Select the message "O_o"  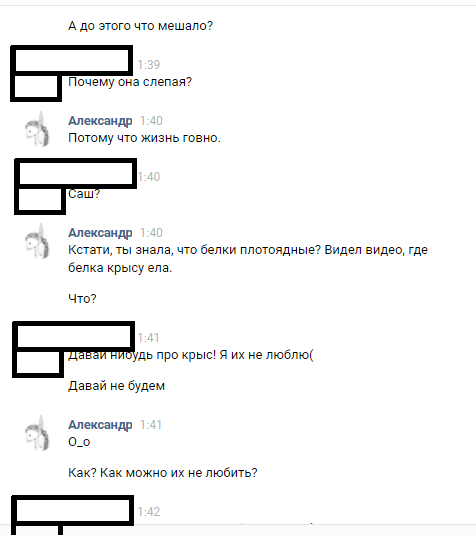pyautogui.click(x=79, y=442)
